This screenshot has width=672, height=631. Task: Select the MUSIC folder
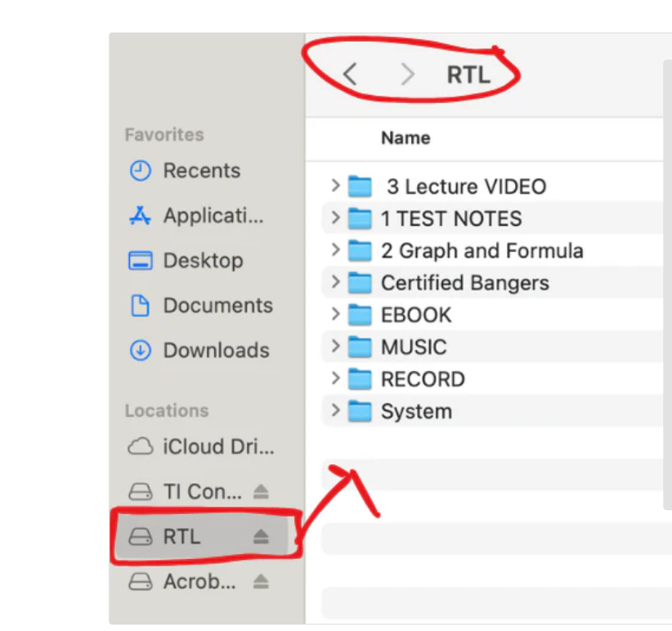click(413, 347)
